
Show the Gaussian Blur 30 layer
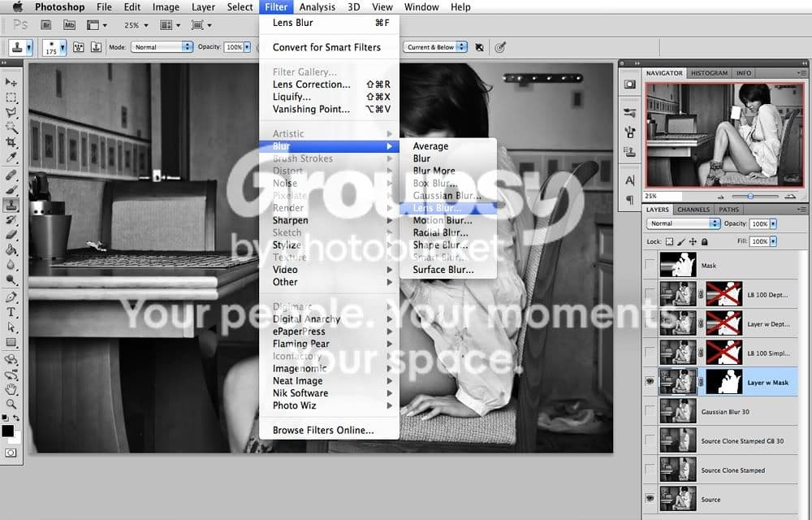pyautogui.click(x=650, y=411)
